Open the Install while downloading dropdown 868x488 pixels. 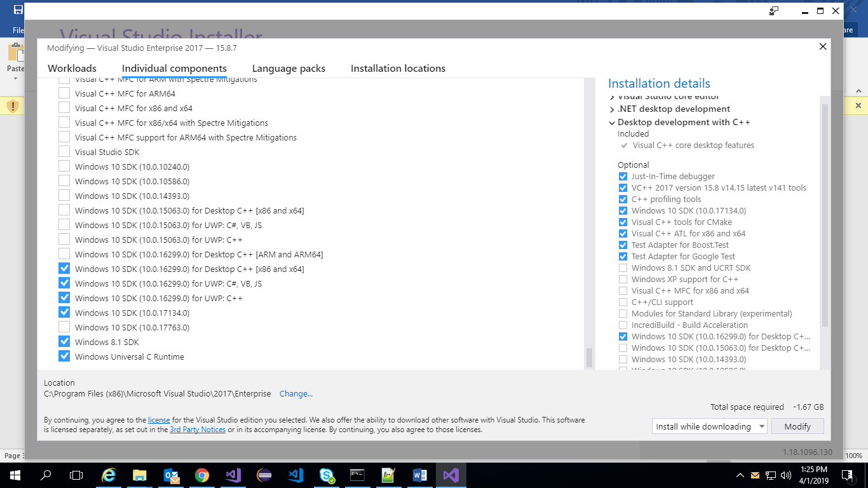709,426
